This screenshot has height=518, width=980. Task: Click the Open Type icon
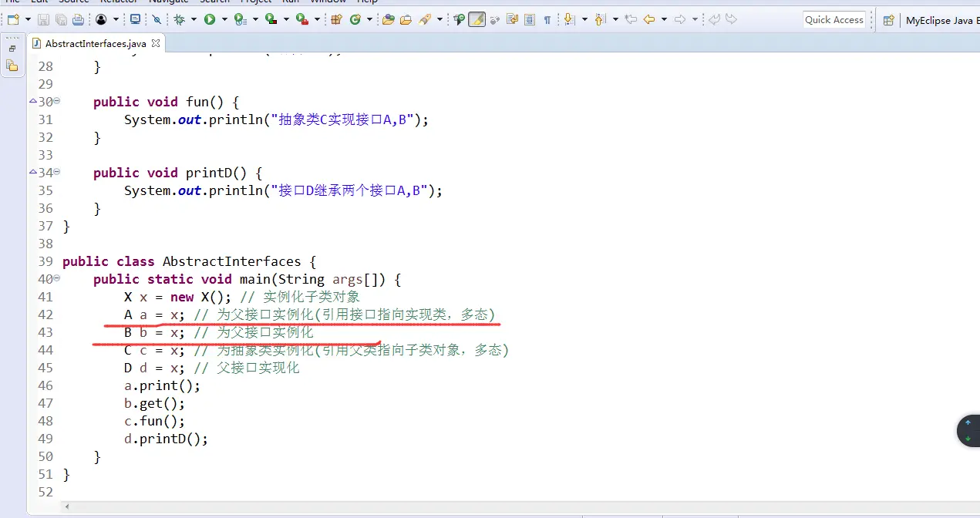tap(388, 19)
